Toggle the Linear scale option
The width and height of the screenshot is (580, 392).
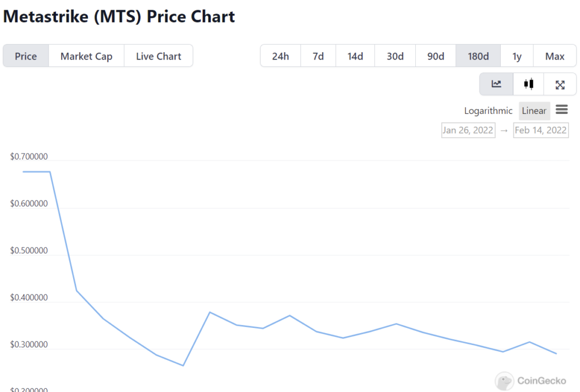534,111
